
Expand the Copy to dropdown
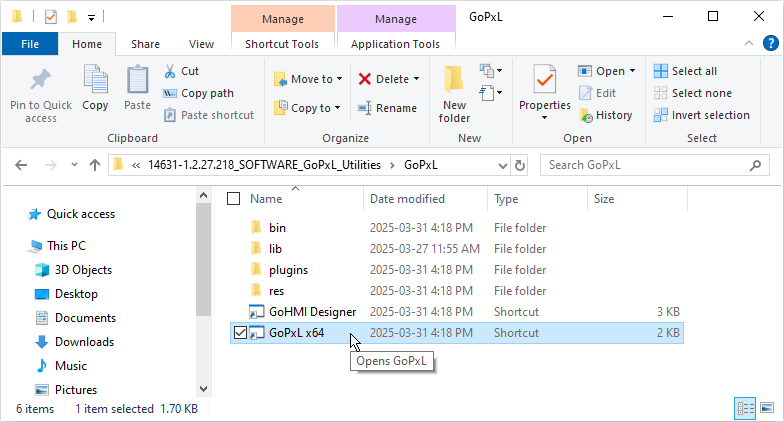(x=337, y=108)
